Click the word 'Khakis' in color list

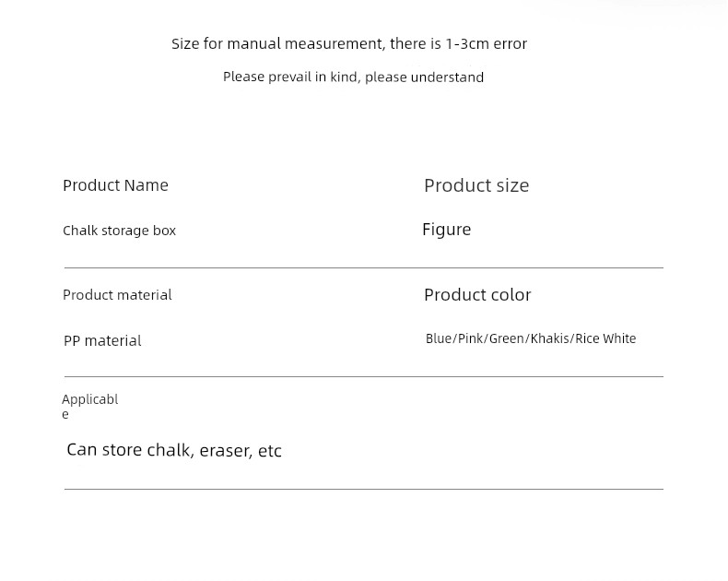pos(550,338)
